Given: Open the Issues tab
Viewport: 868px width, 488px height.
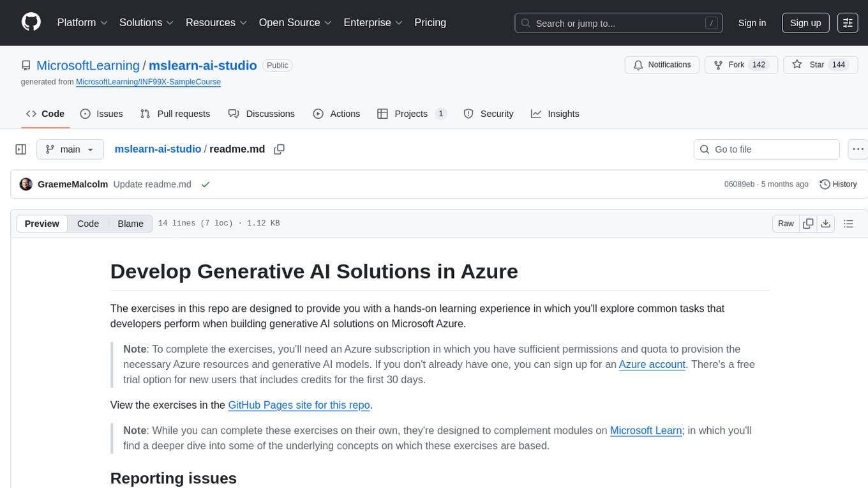Looking at the screenshot, I should (x=101, y=114).
